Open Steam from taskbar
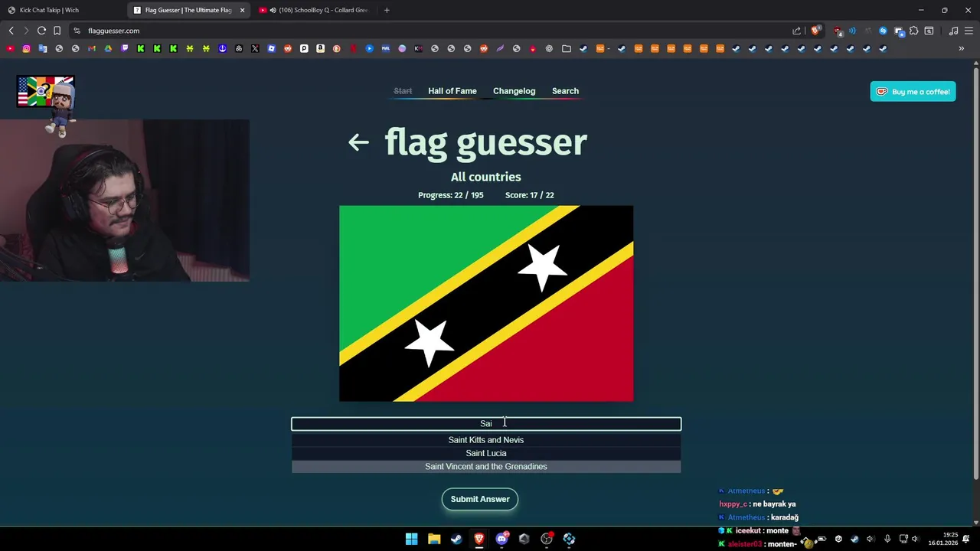This screenshot has width=980, height=551. coord(456,539)
